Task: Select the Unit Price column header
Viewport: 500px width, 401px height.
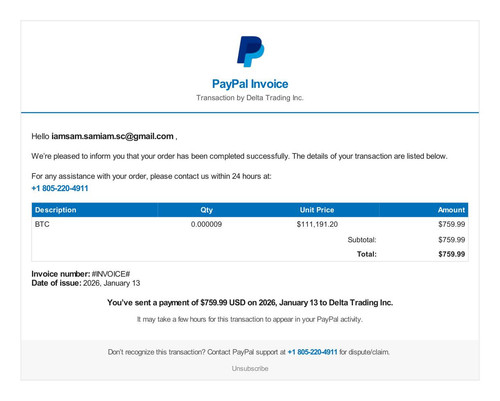Action: pyautogui.click(x=317, y=210)
